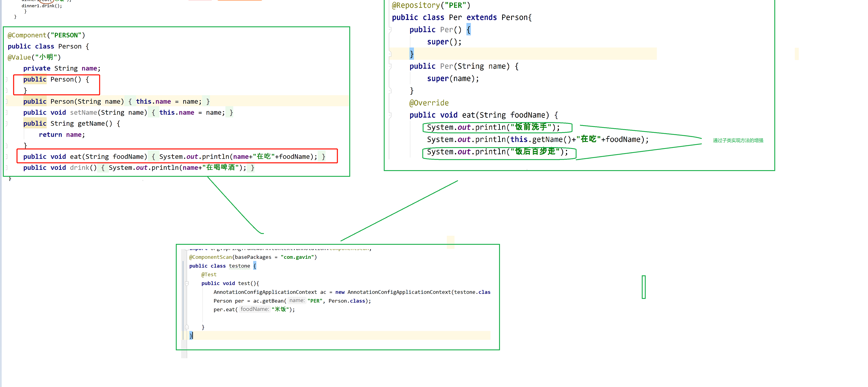This screenshot has height=387, width=868.
Task: Click the @Override annotation in Per class
Action: coord(429,103)
